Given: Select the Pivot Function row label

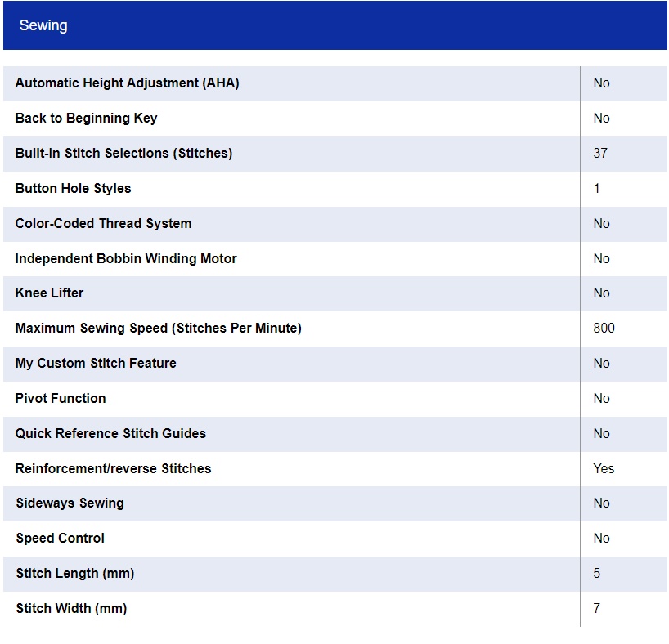Looking at the screenshot, I should (x=61, y=399).
